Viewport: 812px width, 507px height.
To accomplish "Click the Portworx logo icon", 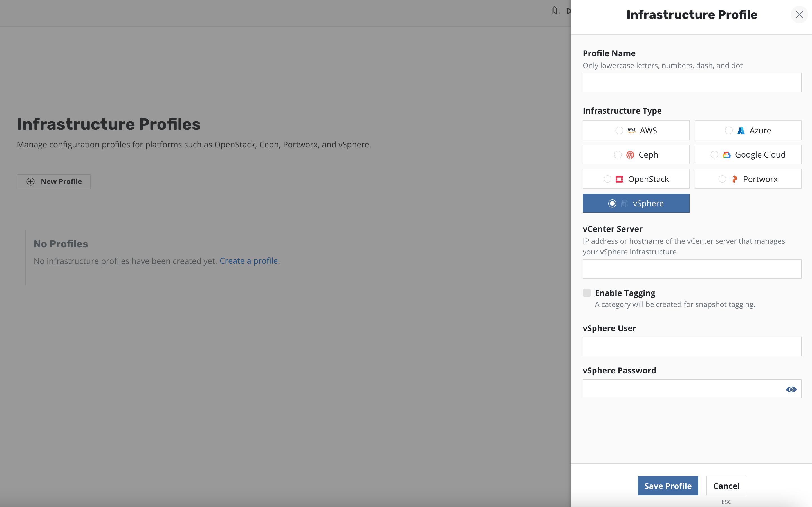I will [x=734, y=179].
